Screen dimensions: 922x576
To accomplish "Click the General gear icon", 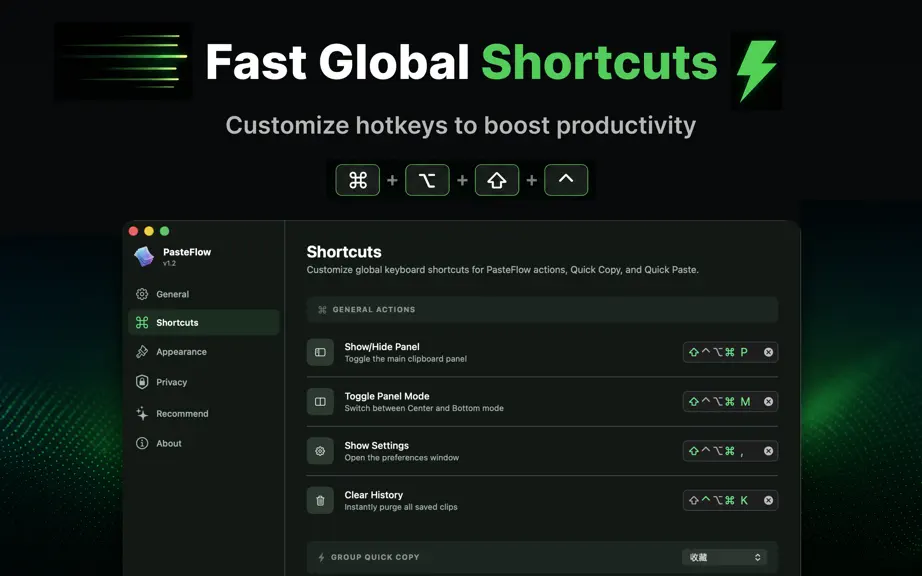I will coord(142,294).
